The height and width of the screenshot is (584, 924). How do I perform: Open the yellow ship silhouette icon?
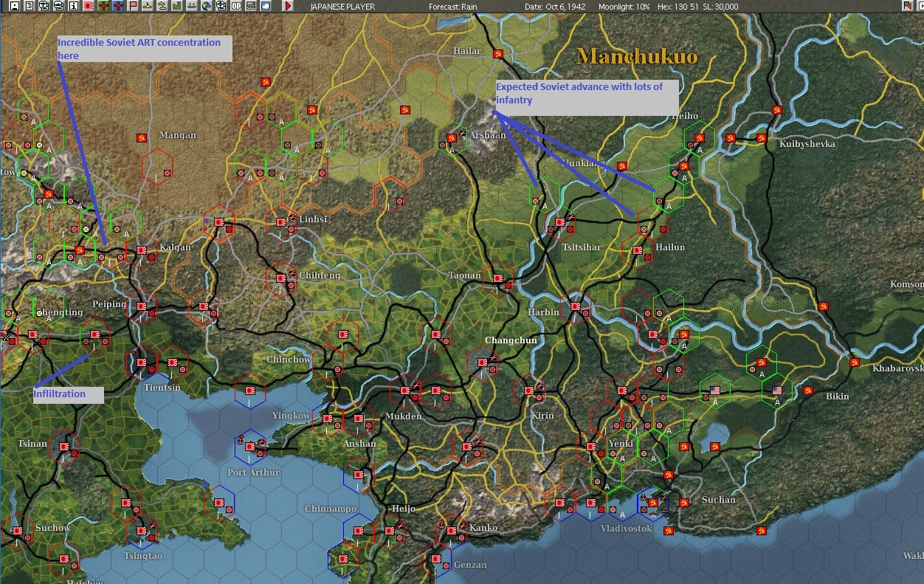coord(147,6)
